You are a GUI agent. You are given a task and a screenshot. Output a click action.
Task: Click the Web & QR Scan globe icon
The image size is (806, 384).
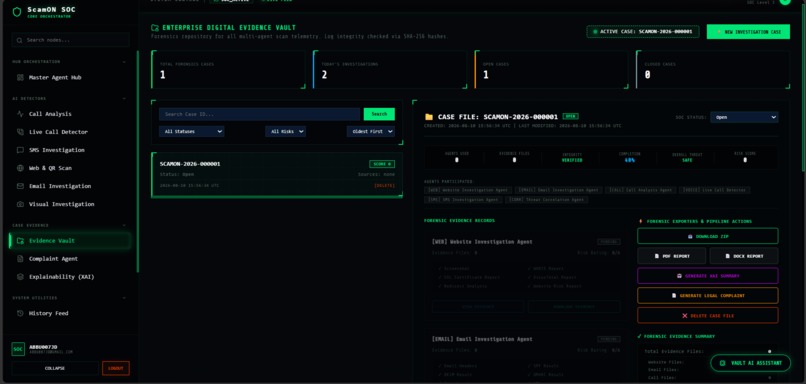point(20,168)
